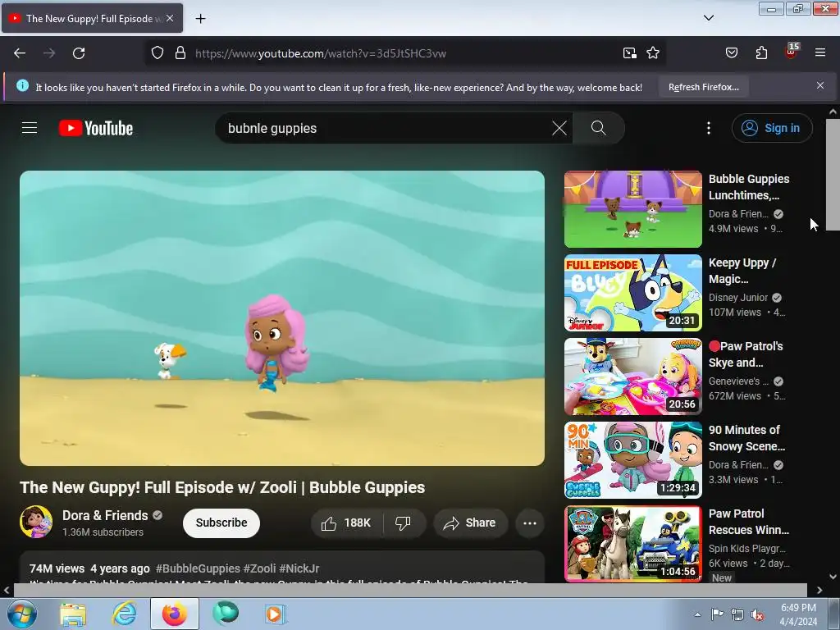Open the Windows Start menu

point(22,614)
